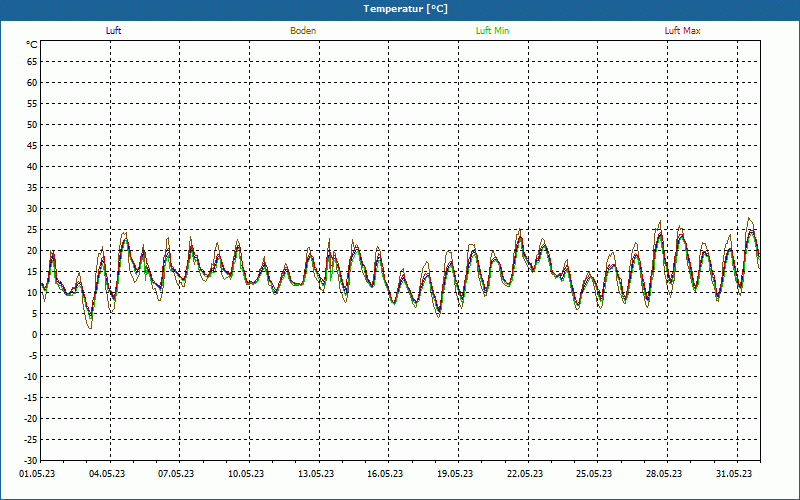Click the 50 value on temperature axis
This screenshot has width=800, height=500.
click(32, 124)
